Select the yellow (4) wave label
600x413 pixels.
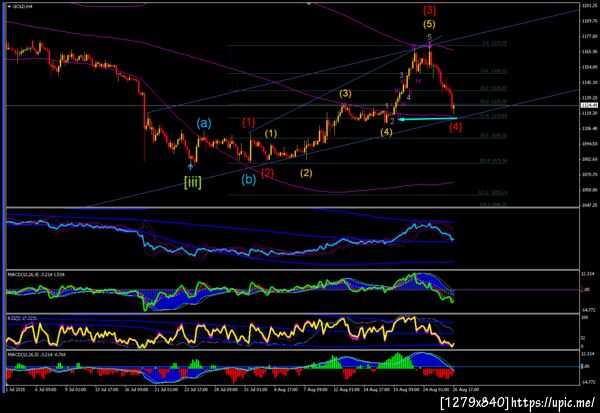click(x=386, y=132)
